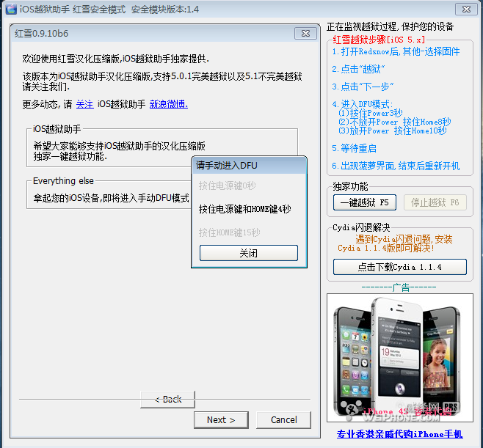
Task: Open the iPhone 4S advertisement image
Action: 400,358
